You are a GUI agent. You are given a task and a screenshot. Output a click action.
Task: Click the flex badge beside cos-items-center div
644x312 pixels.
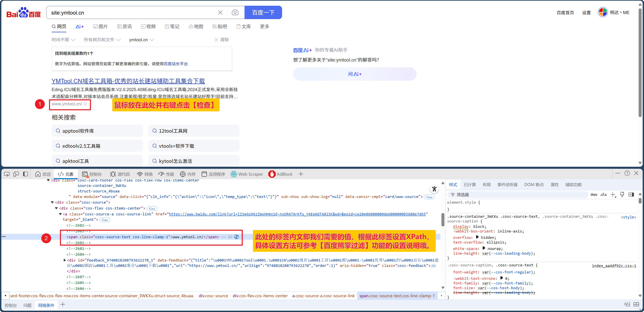pyautogui.click(x=152, y=209)
